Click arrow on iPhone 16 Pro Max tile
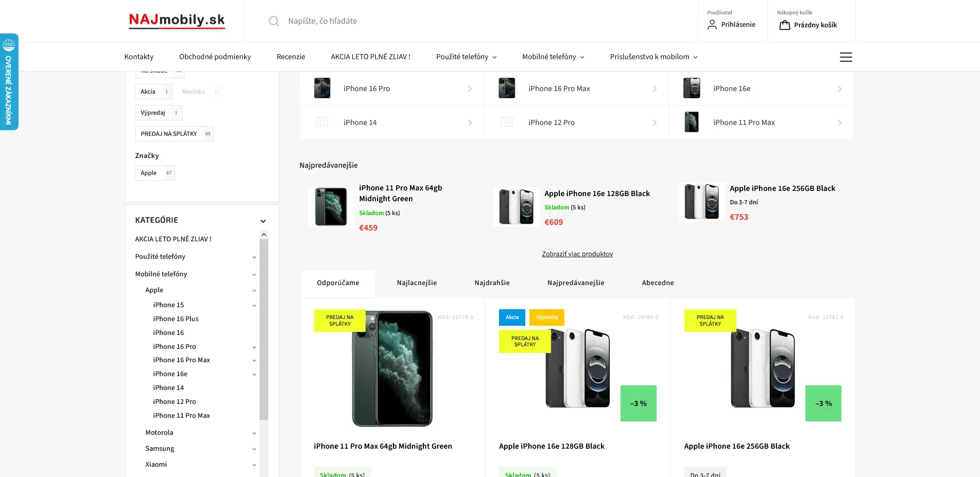Viewport: 980px width, 477px height. [x=655, y=89]
